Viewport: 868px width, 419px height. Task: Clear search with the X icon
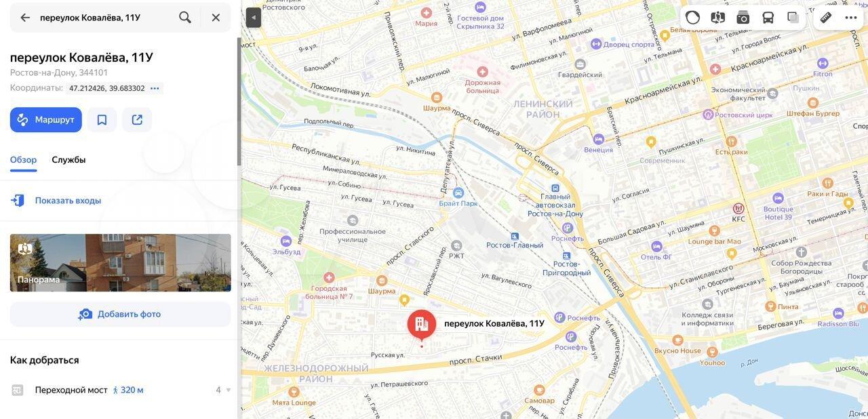click(x=216, y=18)
